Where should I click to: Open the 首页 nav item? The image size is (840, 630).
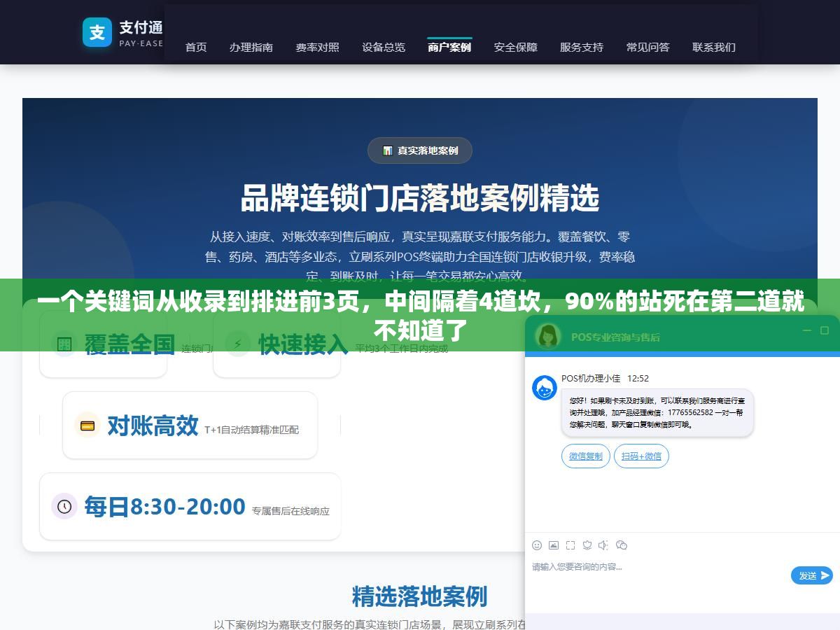coord(196,48)
